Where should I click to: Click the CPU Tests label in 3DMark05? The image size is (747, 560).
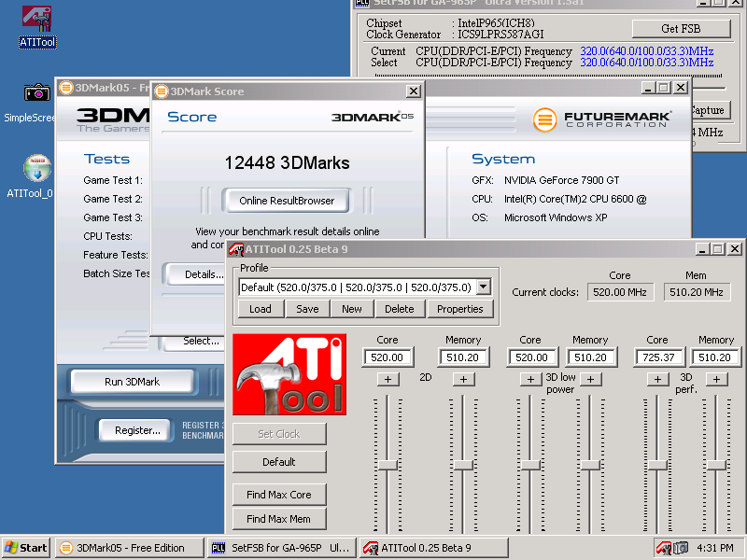click(x=107, y=236)
